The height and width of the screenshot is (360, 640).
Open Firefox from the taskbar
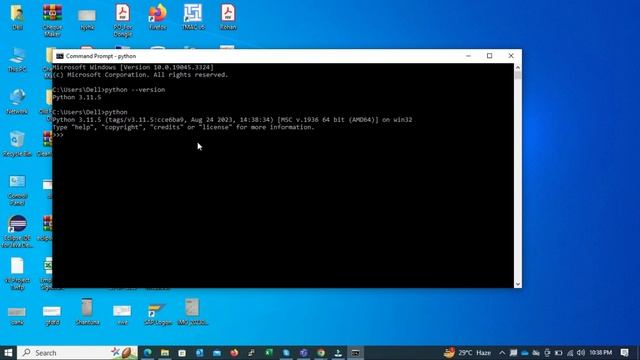(x=234, y=353)
